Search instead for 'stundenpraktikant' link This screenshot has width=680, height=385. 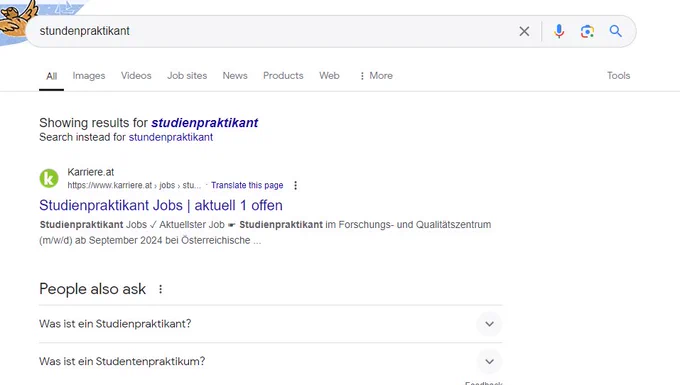point(171,137)
